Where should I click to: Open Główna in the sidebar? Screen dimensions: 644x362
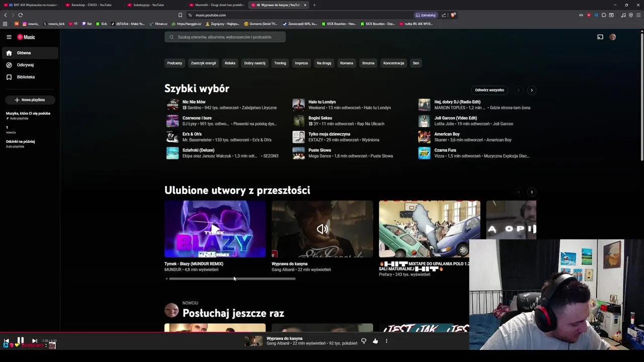pos(30,53)
